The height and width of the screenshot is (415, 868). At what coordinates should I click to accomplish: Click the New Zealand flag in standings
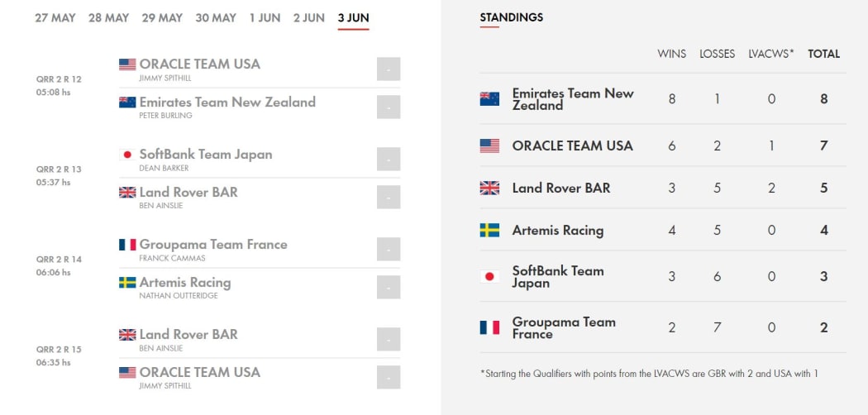[489, 99]
